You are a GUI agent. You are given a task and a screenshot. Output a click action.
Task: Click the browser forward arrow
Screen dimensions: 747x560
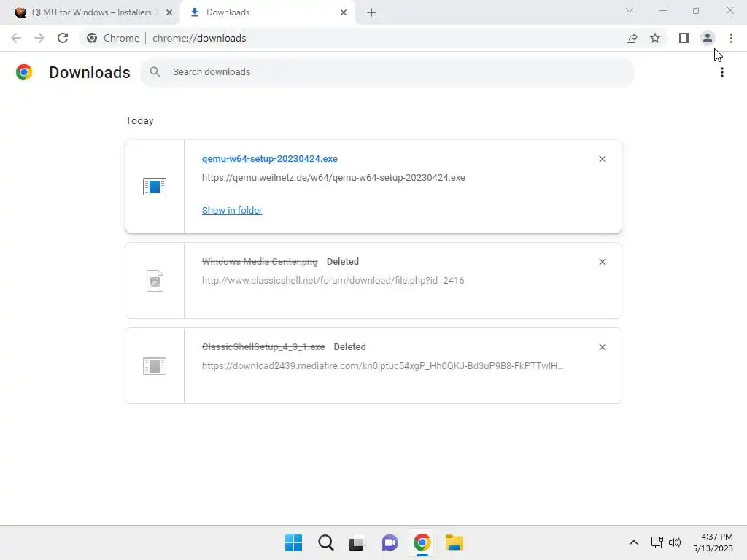[x=39, y=38]
